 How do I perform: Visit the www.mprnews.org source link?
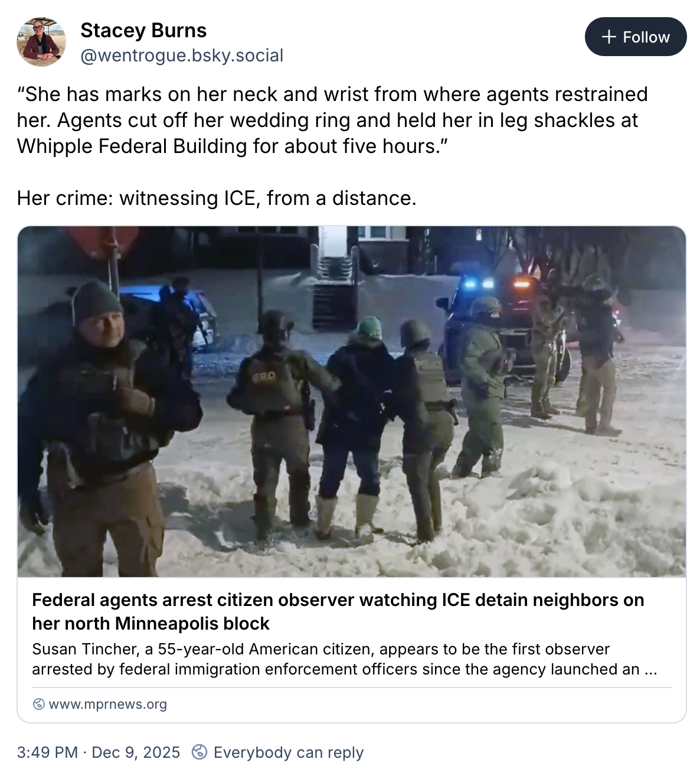(107, 704)
